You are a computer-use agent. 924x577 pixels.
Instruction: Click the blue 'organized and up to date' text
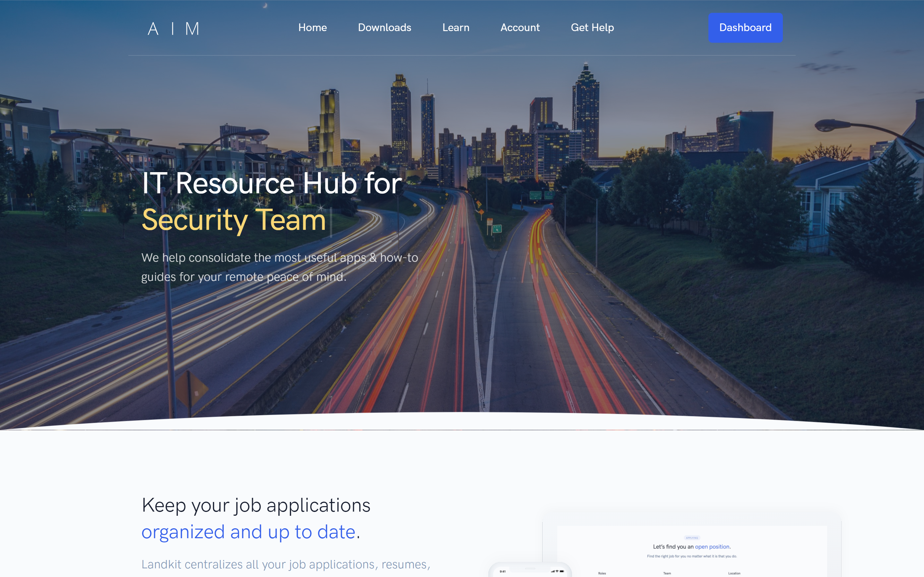tap(248, 531)
